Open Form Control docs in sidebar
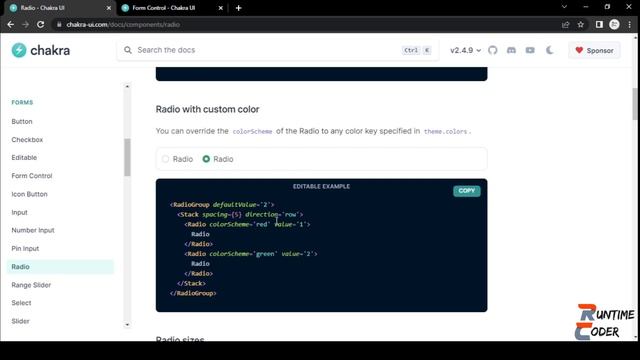This screenshot has height=360, width=640. point(32,176)
